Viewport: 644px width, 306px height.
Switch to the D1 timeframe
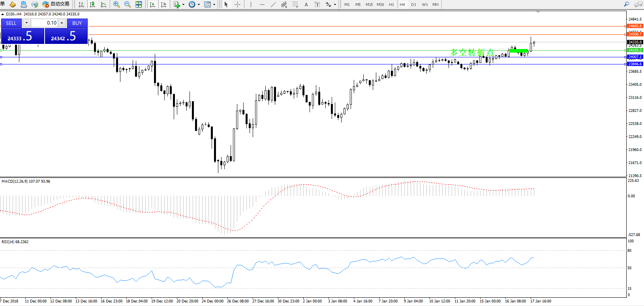413,4
